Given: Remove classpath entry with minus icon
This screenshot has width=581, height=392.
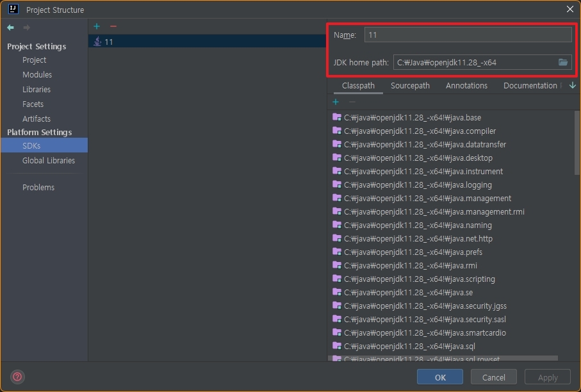Looking at the screenshot, I should [x=352, y=102].
